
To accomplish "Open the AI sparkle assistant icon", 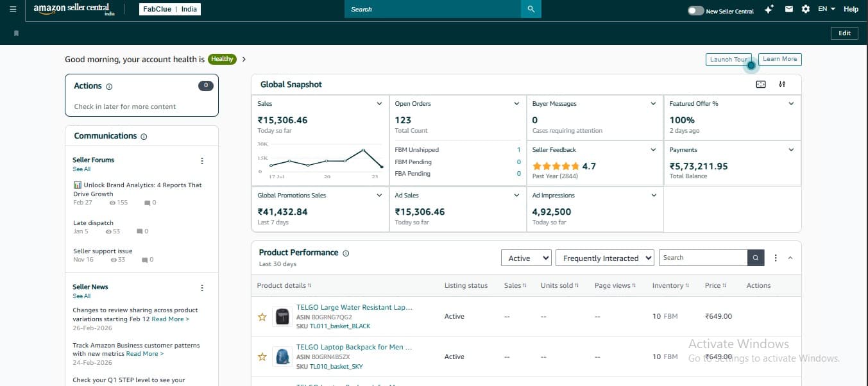I will [770, 9].
